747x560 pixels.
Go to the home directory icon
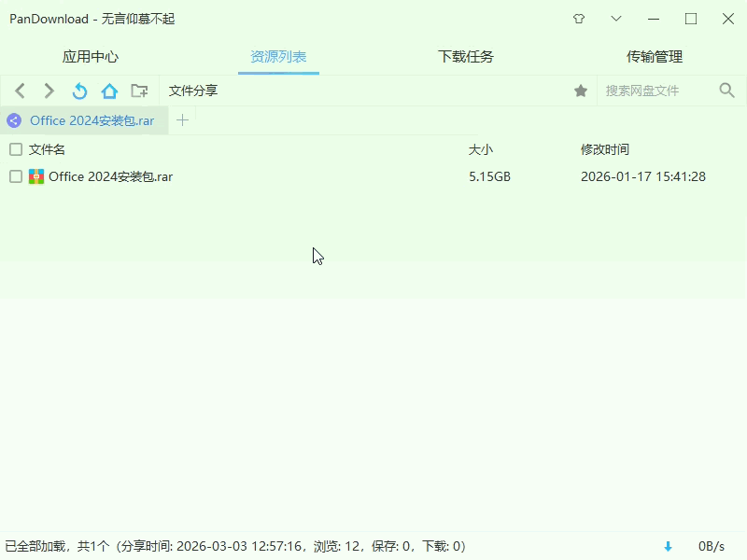click(x=109, y=91)
